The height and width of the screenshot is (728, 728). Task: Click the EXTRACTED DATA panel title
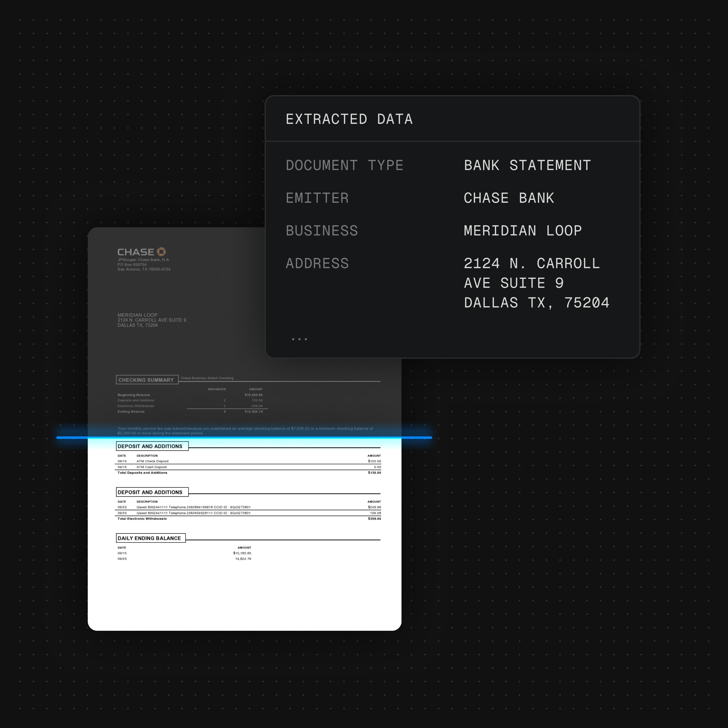pyautogui.click(x=349, y=119)
